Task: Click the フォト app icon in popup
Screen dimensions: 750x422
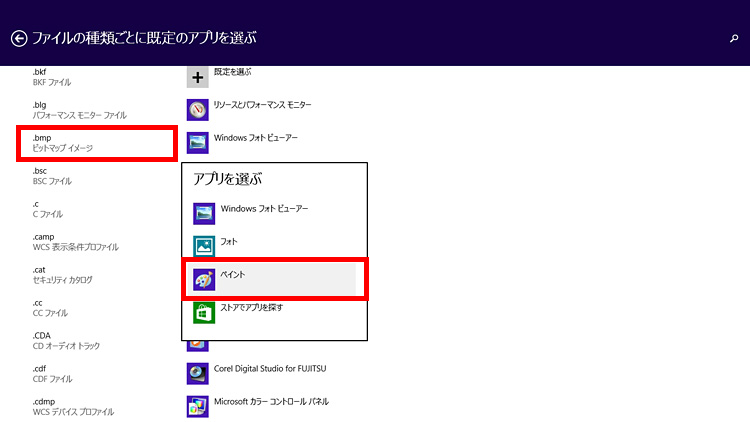Action: click(204, 245)
